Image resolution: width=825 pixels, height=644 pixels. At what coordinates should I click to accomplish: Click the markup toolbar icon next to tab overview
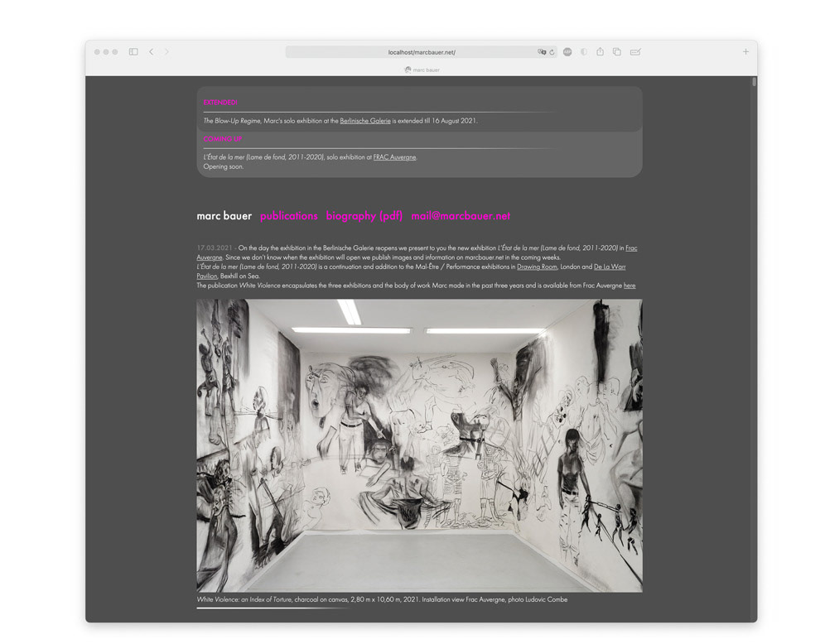coord(635,51)
